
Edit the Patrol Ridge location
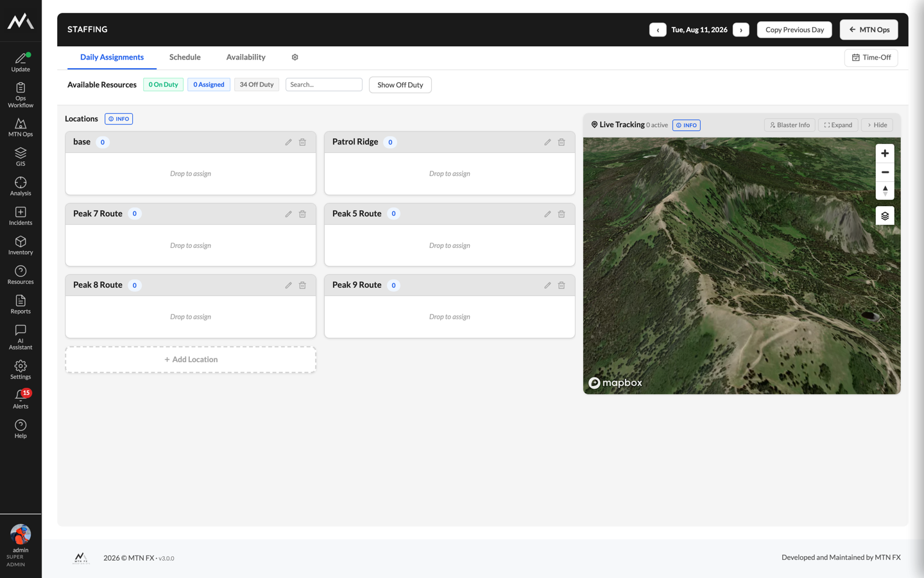click(548, 142)
